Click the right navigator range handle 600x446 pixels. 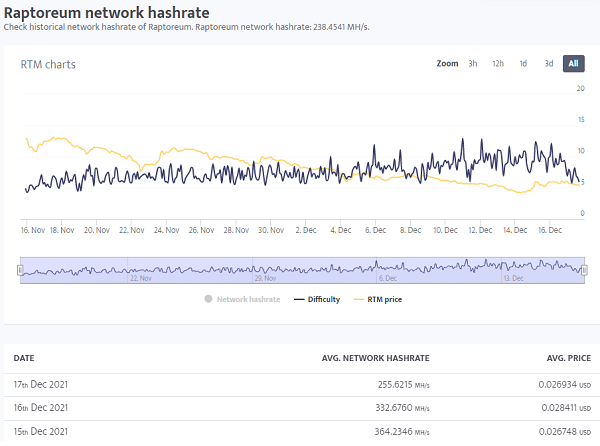pyautogui.click(x=584, y=270)
